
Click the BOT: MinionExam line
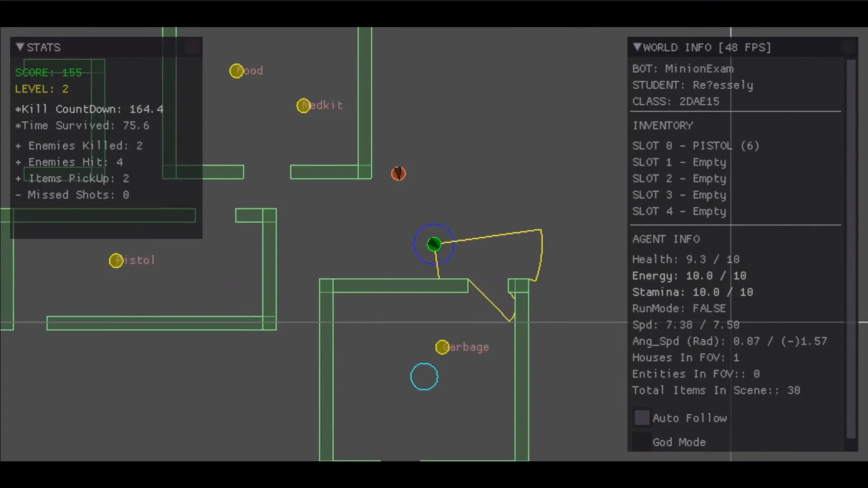(x=683, y=69)
